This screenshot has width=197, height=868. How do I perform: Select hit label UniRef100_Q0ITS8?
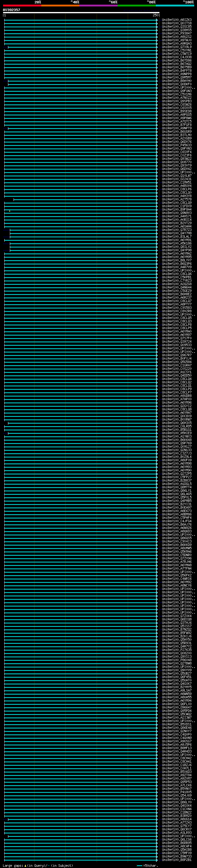pyautogui.click(x=177, y=23)
